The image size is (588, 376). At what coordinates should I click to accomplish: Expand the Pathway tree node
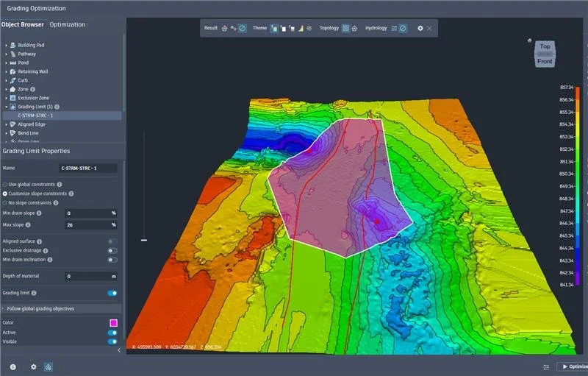click(6, 54)
